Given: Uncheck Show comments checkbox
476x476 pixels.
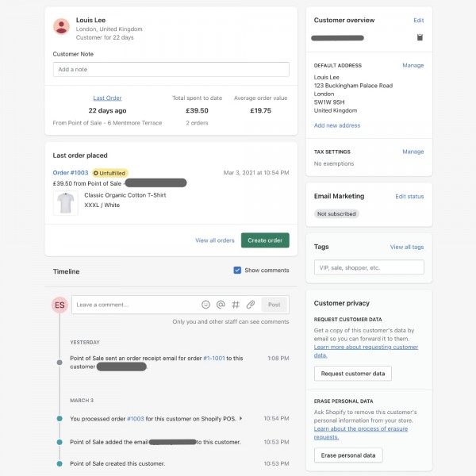Looking at the screenshot, I should click(237, 271).
